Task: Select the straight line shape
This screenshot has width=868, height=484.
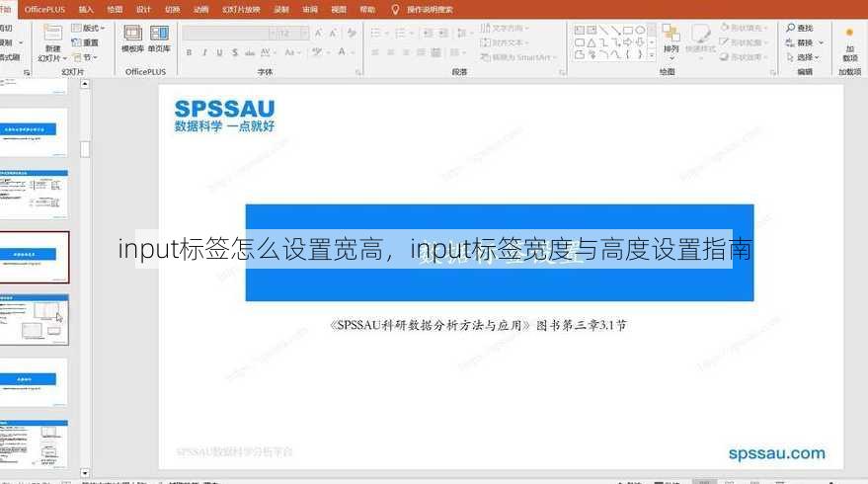Action: 603,30
